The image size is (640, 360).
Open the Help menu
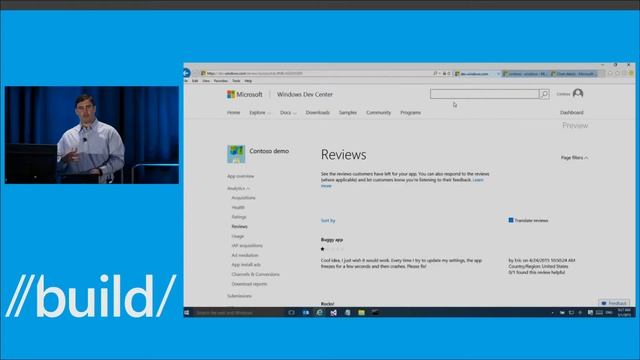[x=248, y=81]
